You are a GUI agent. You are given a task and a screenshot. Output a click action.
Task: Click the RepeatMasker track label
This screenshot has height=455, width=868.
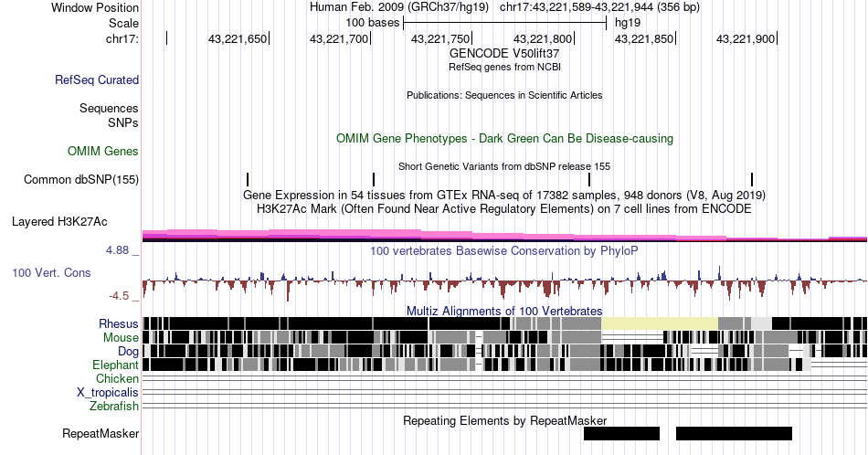coord(101,433)
